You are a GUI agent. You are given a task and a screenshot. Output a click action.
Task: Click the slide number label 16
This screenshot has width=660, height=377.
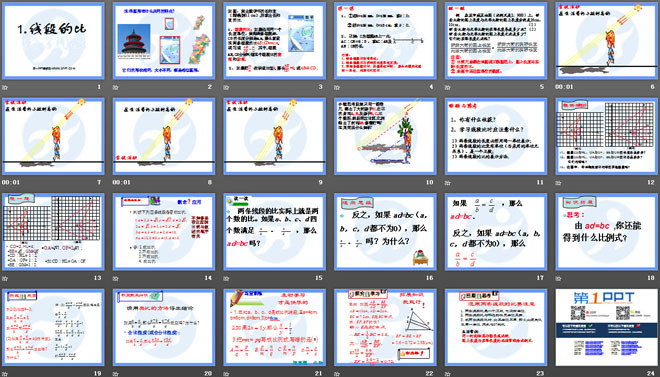click(x=429, y=278)
